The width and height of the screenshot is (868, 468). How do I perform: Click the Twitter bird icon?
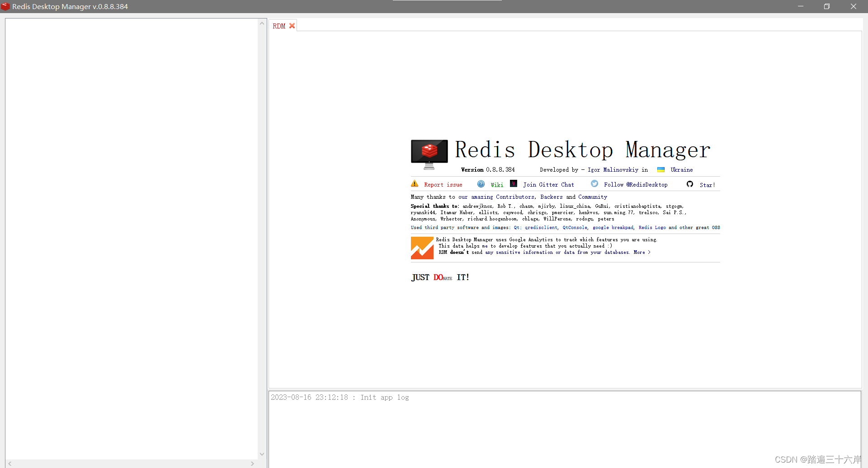coord(594,183)
